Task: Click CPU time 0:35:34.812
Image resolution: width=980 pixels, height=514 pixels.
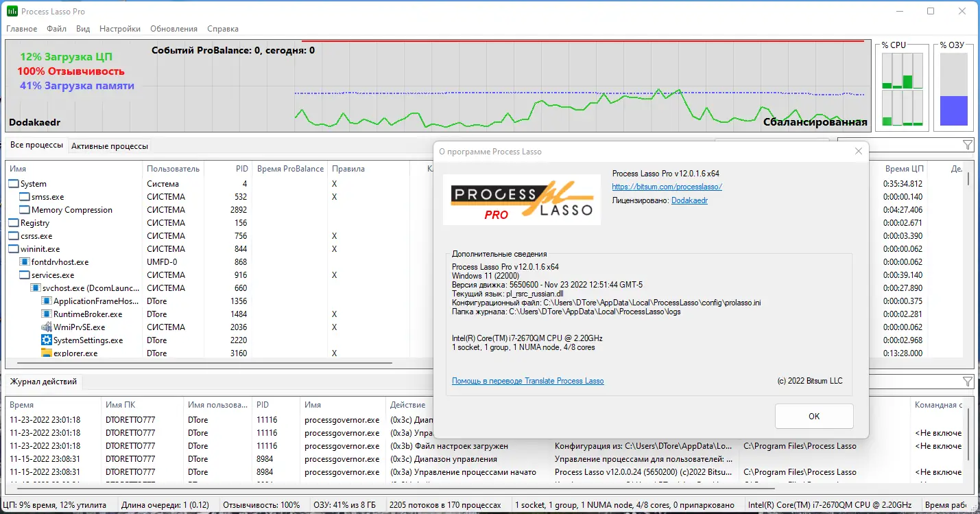Action: pos(903,184)
